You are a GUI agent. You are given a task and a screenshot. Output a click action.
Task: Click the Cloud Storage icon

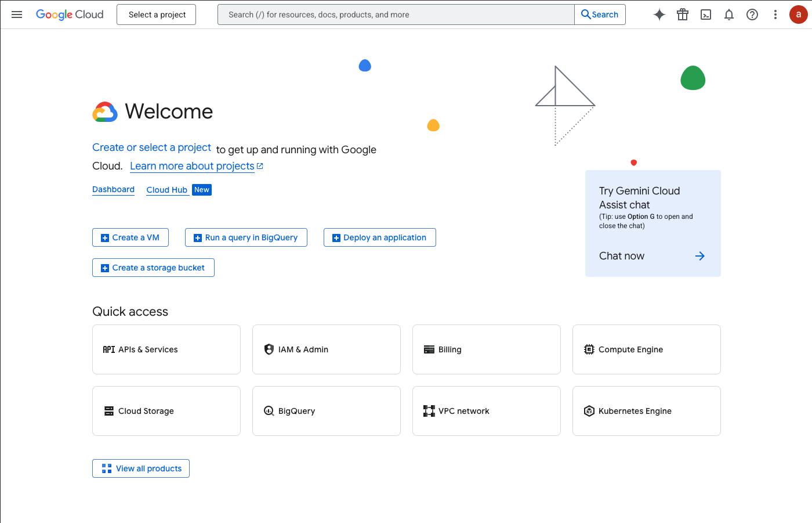(x=109, y=411)
